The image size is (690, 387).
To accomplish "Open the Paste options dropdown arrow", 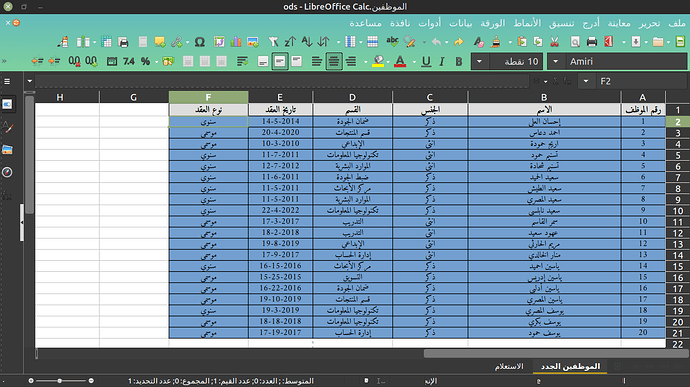I will coord(510,42).
